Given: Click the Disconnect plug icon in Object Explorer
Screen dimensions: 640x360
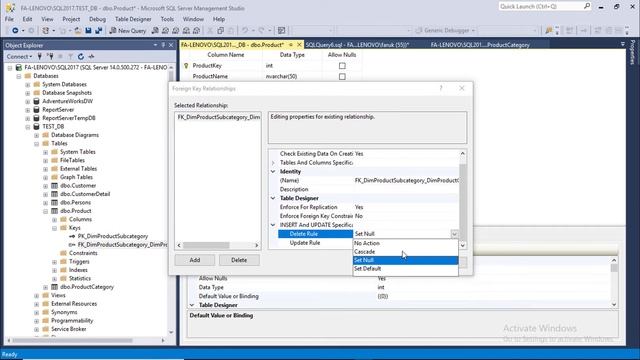Looking at the screenshot, I should point(50,56).
